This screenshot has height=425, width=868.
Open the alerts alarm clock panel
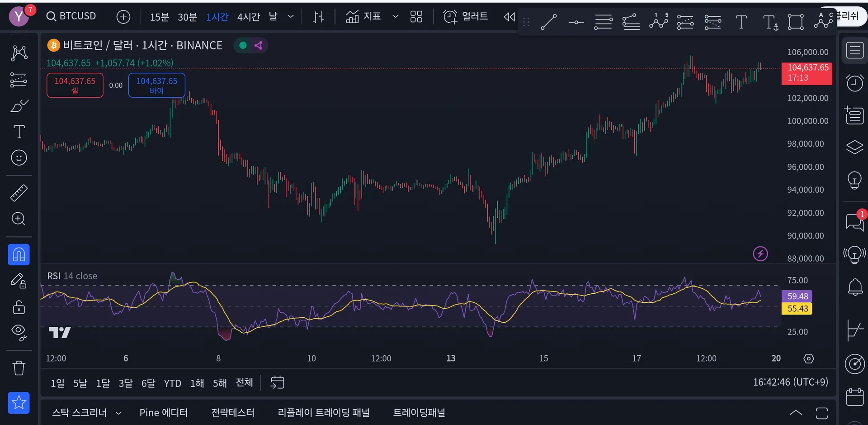[854, 83]
